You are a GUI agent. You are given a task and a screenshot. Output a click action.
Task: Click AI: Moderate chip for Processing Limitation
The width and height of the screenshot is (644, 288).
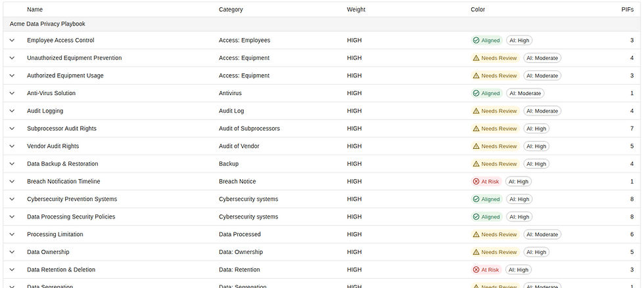point(542,234)
